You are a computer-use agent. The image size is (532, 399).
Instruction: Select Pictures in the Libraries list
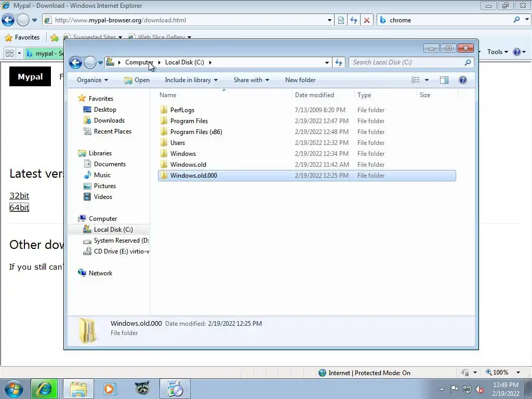104,186
